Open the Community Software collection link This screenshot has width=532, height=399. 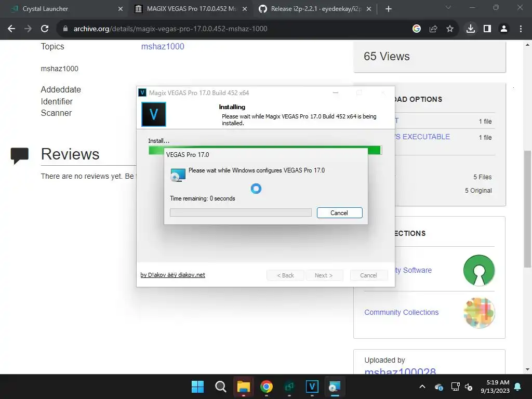(x=414, y=270)
